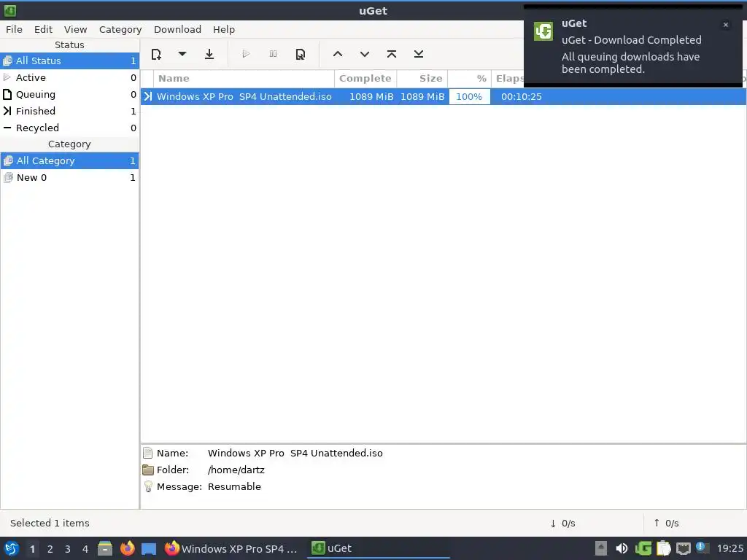This screenshot has width=747, height=560.
Task: Select the Finished status filter
Action: (69, 111)
